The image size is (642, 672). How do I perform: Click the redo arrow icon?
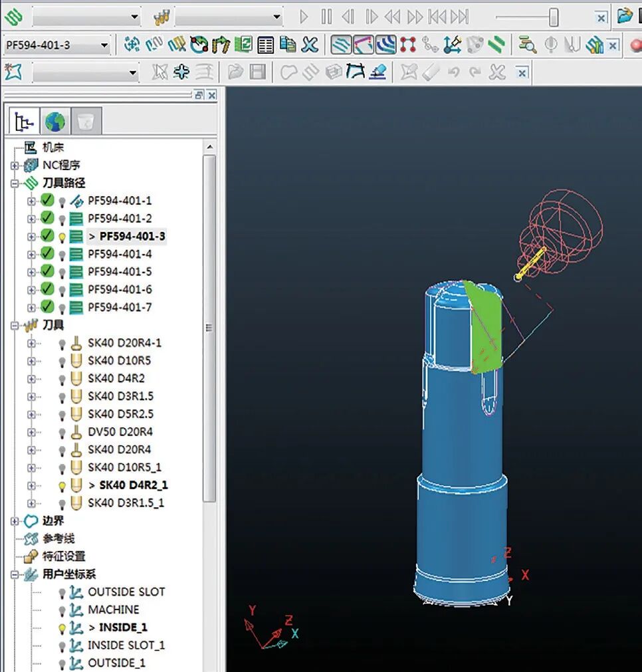(x=475, y=72)
